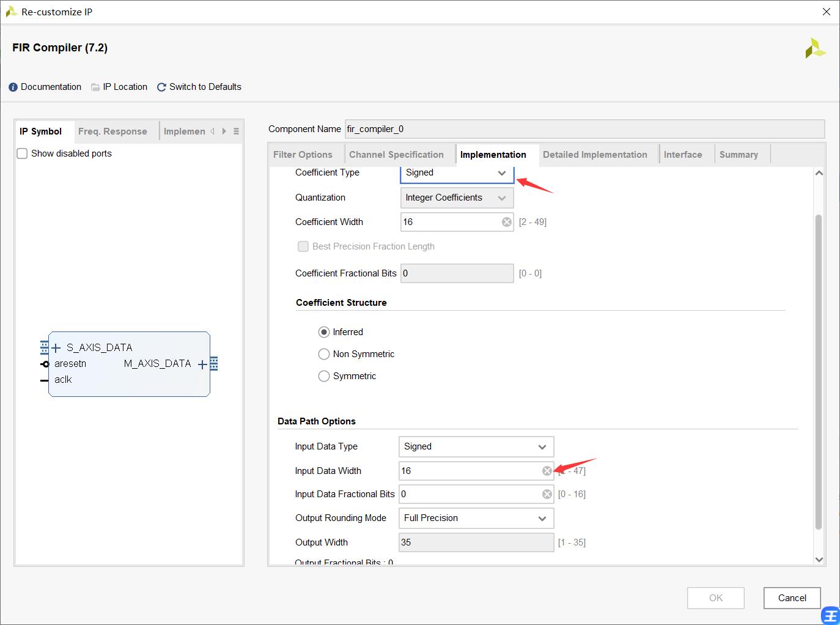Click the scroll-down arrow of the options pane
The height and width of the screenshot is (625, 840).
819,560
